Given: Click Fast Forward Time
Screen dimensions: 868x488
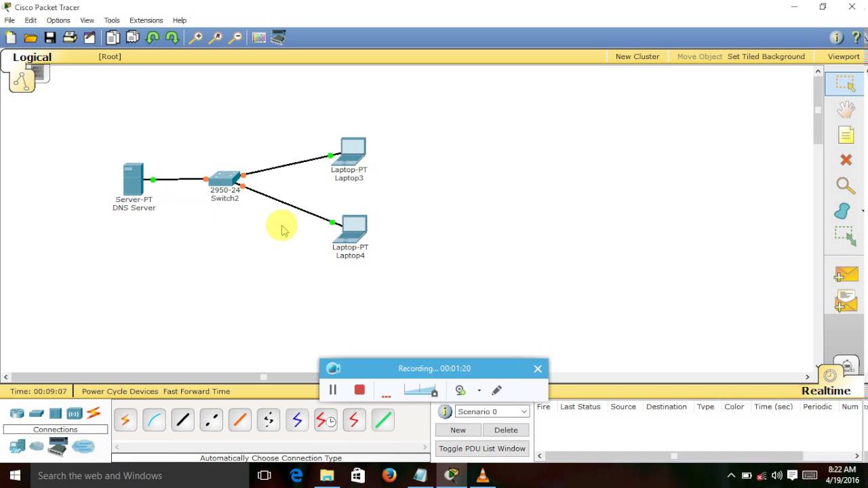Looking at the screenshot, I should pyautogui.click(x=197, y=391).
